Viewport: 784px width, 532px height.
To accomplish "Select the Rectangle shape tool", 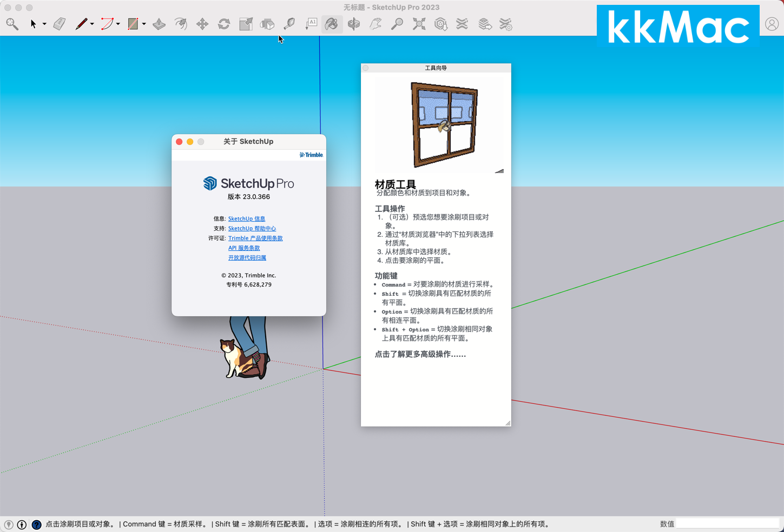I will 133,24.
